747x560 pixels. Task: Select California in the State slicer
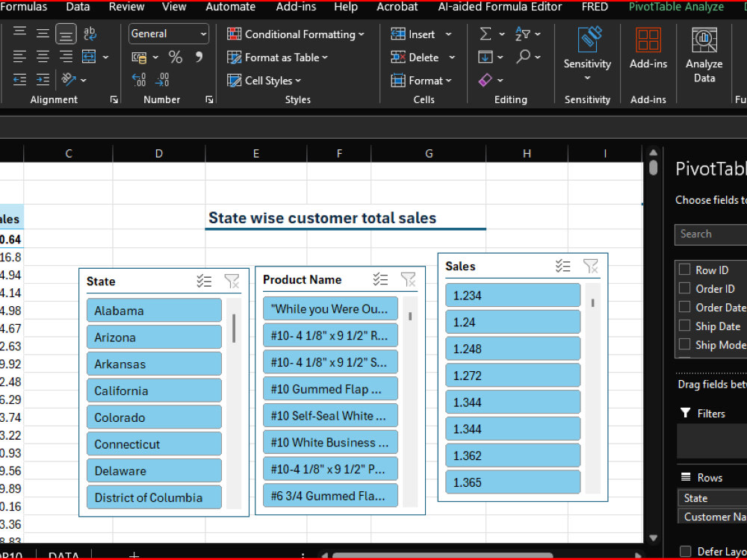click(x=154, y=390)
